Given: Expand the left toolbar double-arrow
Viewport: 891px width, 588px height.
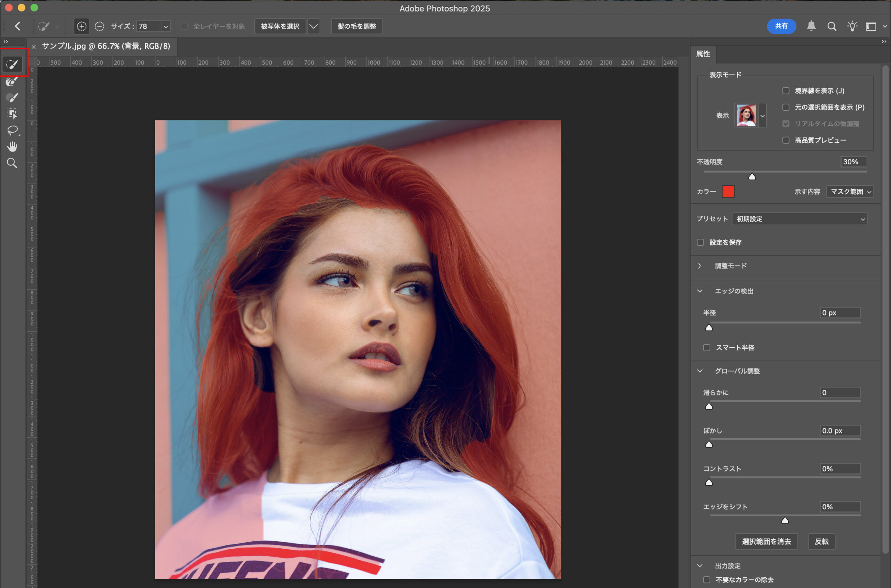Looking at the screenshot, I should click(6, 41).
